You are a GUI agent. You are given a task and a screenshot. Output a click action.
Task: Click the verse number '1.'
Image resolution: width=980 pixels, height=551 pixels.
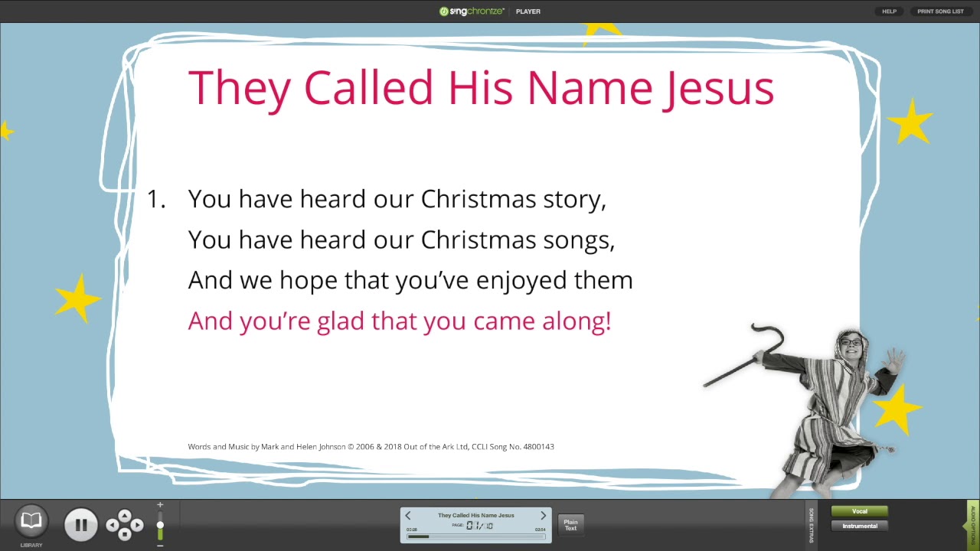click(156, 199)
